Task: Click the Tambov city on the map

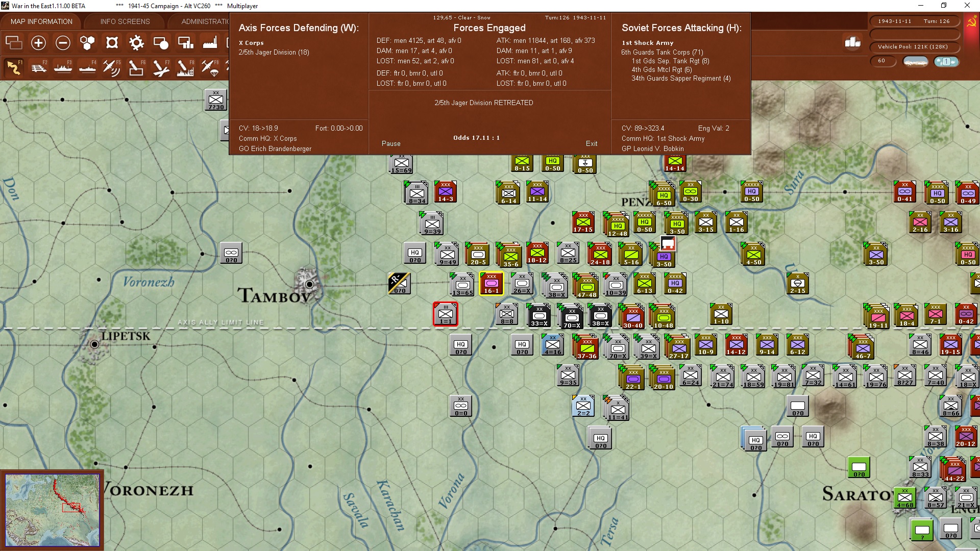Action: click(x=309, y=284)
